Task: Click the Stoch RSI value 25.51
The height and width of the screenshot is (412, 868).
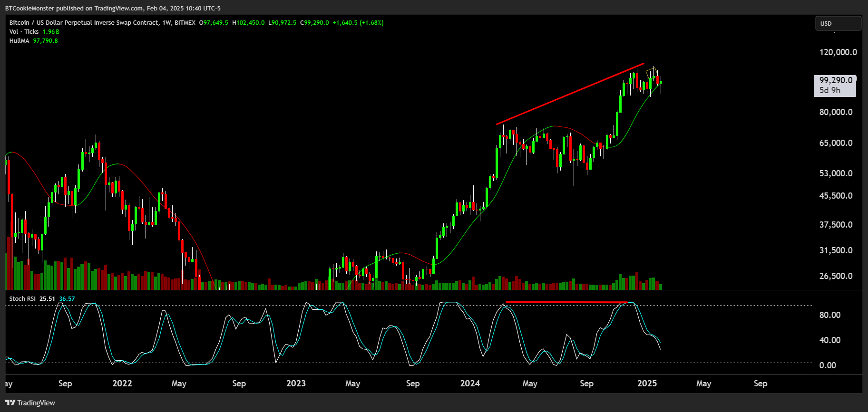Action: click(47, 298)
